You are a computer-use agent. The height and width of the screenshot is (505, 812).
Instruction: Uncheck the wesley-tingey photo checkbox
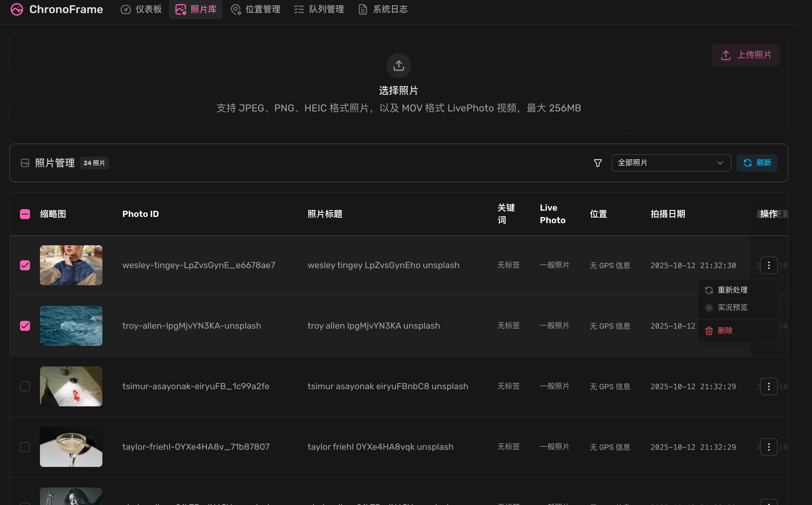coord(25,265)
